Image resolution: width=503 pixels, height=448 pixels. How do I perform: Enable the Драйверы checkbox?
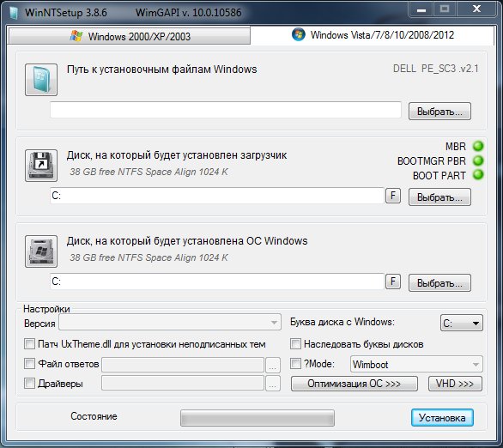(x=29, y=384)
